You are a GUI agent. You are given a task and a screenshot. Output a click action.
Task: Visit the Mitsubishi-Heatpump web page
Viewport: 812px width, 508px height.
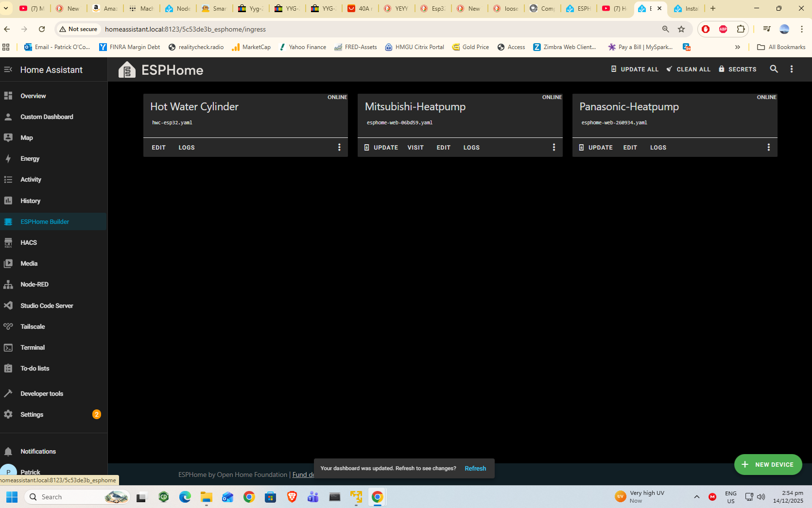point(415,148)
